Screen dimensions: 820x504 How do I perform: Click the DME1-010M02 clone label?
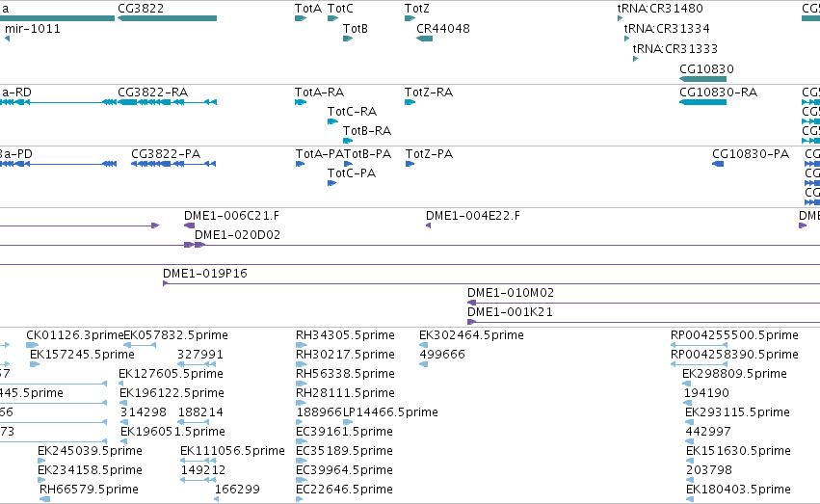(x=511, y=293)
